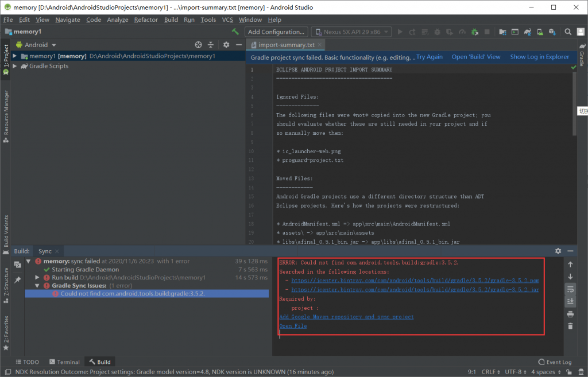The image size is (588, 377).
Task: Open the Android view dropdown
Action: pyautogui.click(x=36, y=45)
